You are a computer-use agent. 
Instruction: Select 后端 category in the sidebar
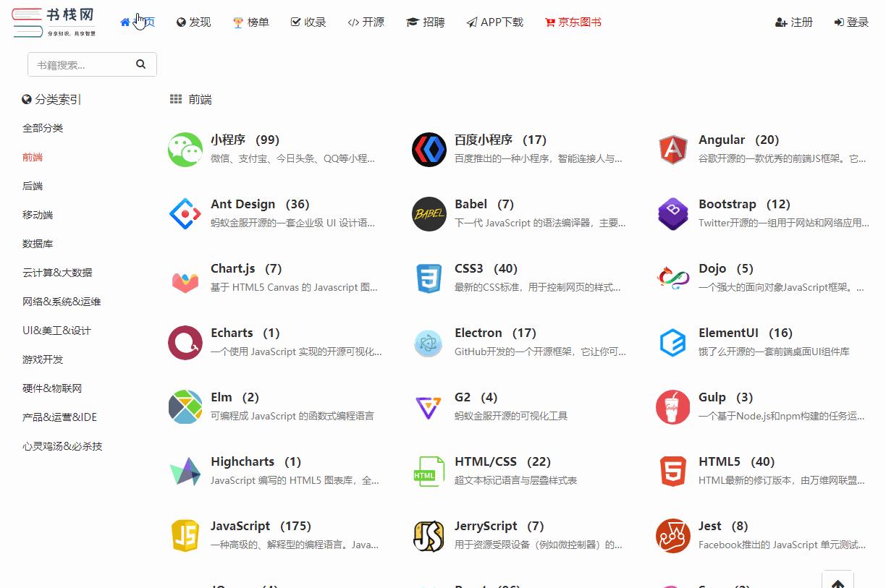(32, 186)
